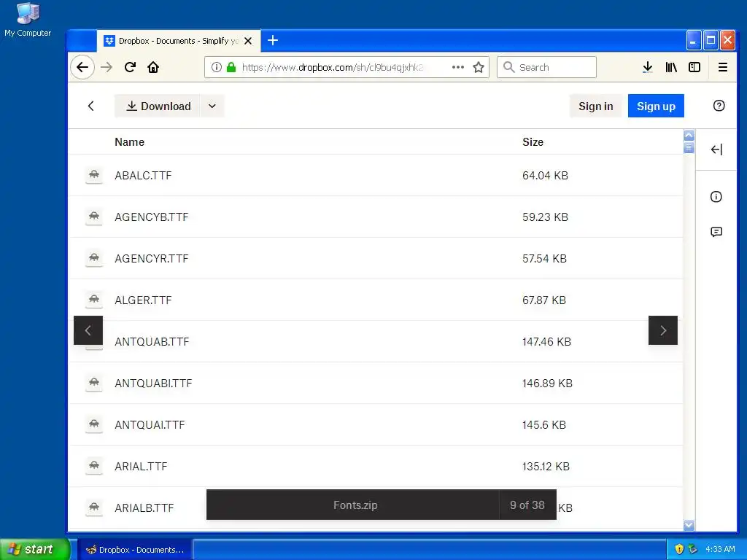This screenshot has width=747, height=560.
Task: Go to previous file with left preview arrow
Action: 88,330
